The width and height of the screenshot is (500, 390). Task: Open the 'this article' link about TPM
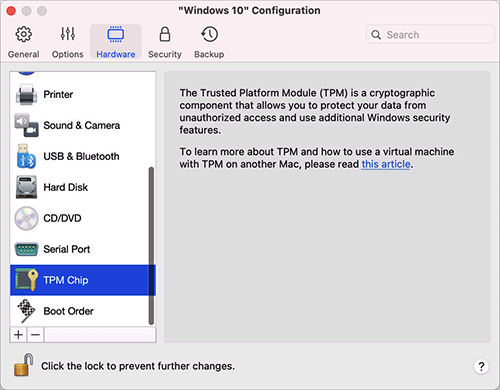(386, 164)
